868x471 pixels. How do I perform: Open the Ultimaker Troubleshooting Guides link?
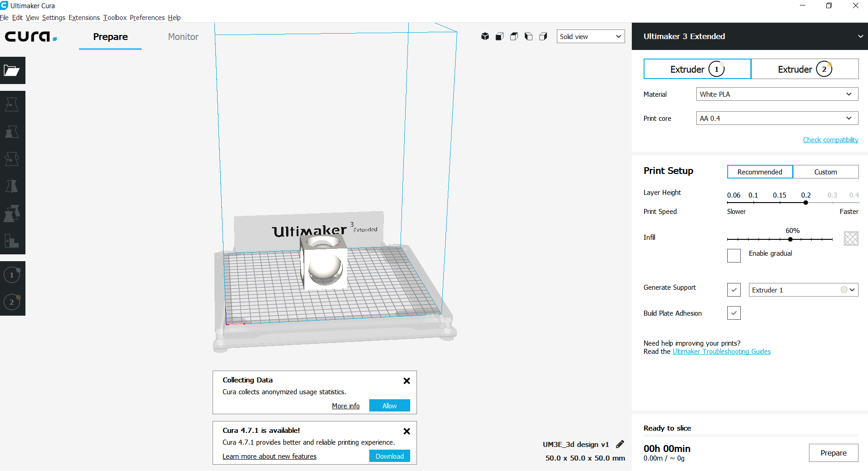(x=722, y=352)
